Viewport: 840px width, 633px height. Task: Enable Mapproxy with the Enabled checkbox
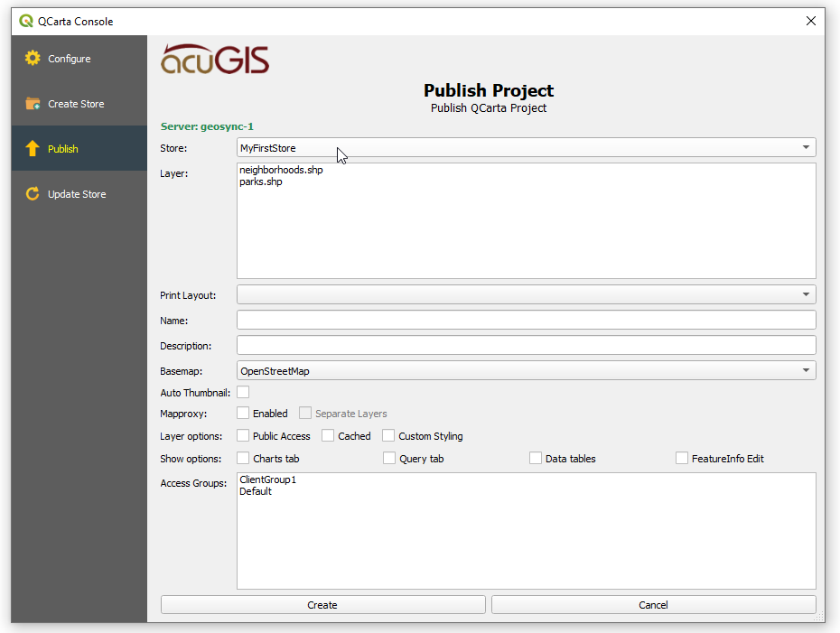point(243,413)
